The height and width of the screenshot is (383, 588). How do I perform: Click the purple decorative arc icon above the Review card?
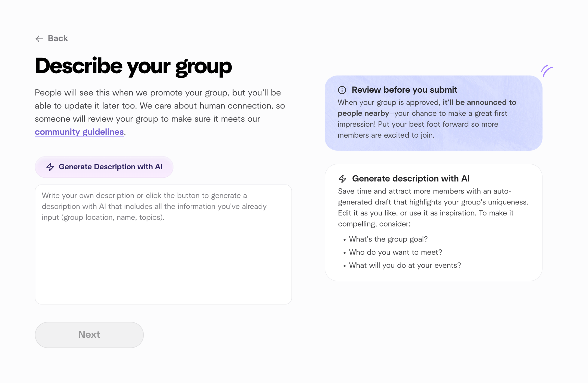click(x=547, y=71)
